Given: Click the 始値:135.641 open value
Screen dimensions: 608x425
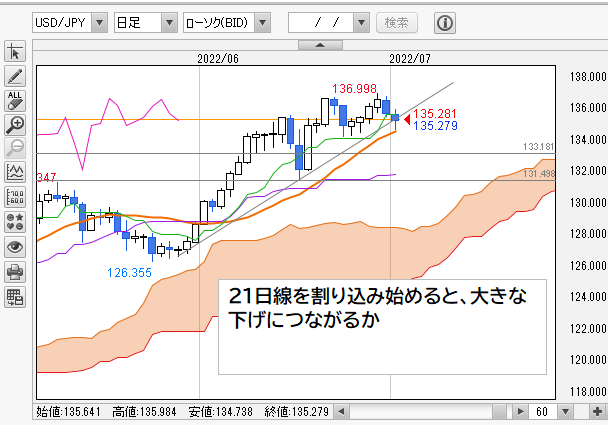Looking at the screenshot, I should coord(68,411).
